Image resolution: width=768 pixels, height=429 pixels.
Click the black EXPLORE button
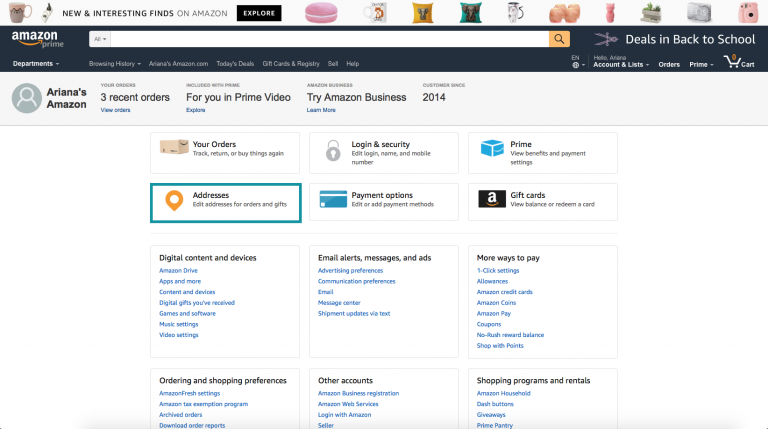259,13
